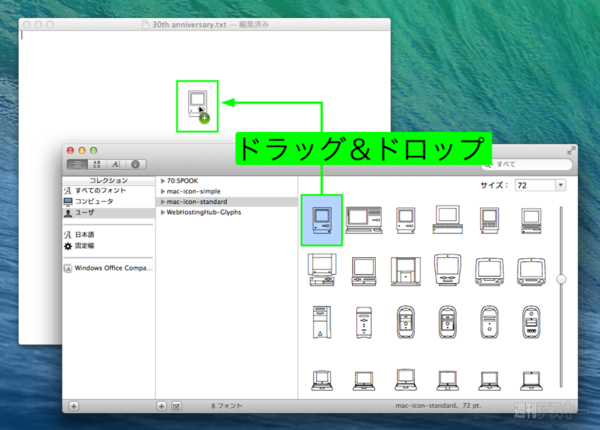Image resolution: width=600 pixels, height=430 pixels.
Task: Select コンピュータ collection
Action: 109,201
